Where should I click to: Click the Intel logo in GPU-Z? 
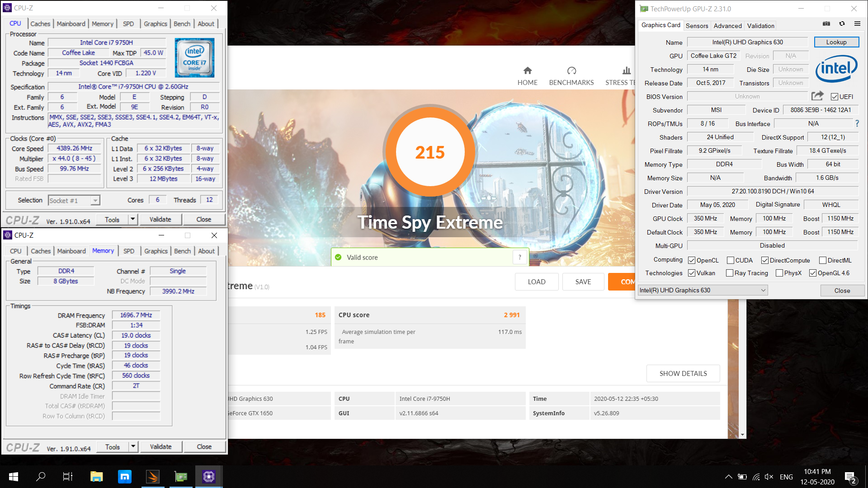pyautogui.click(x=836, y=69)
